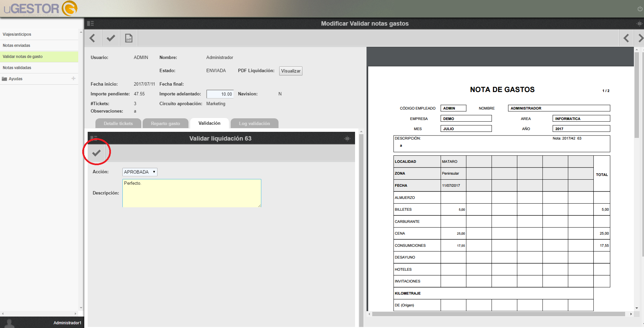Click the NOTA DE GASTOS heading

[x=502, y=90]
